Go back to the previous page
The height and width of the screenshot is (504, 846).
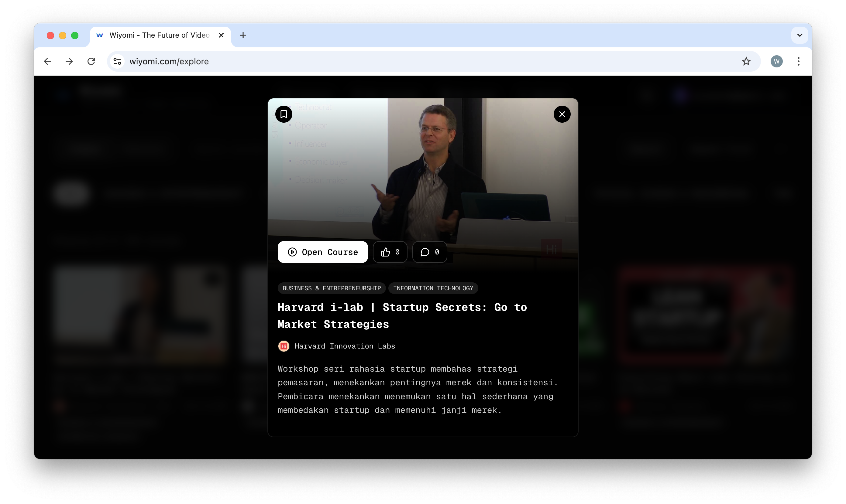(x=48, y=61)
